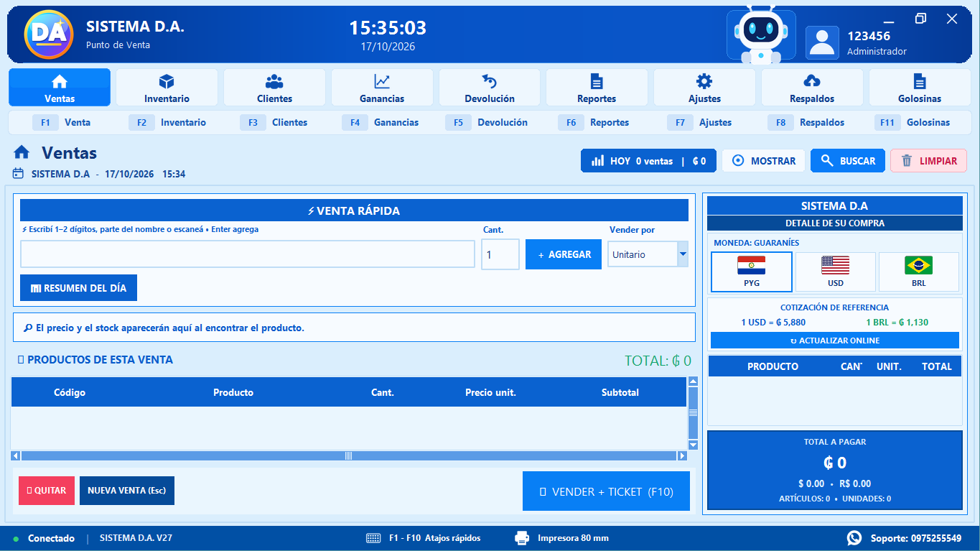Viewport: 980px width, 551px height.
Task: Select the F2 Inventario shortcut item
Action: click(x=167, y=123)
